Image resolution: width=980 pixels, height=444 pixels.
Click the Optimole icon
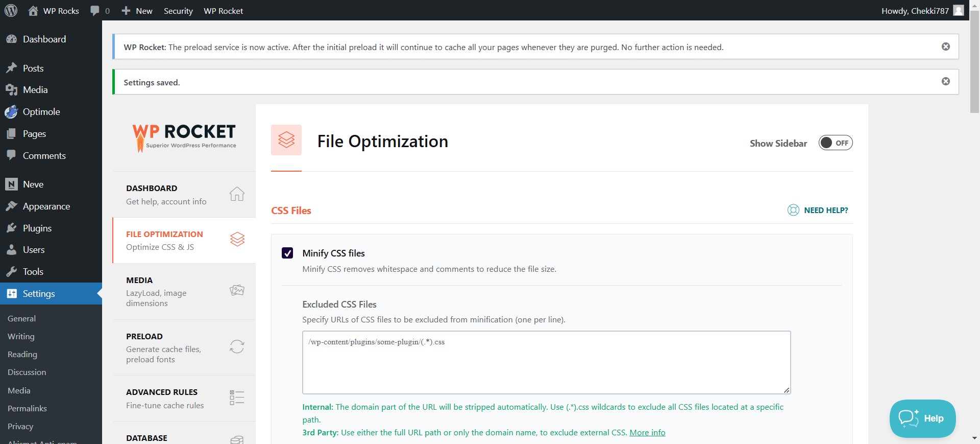pyautogui.click(x=11, y=111)
